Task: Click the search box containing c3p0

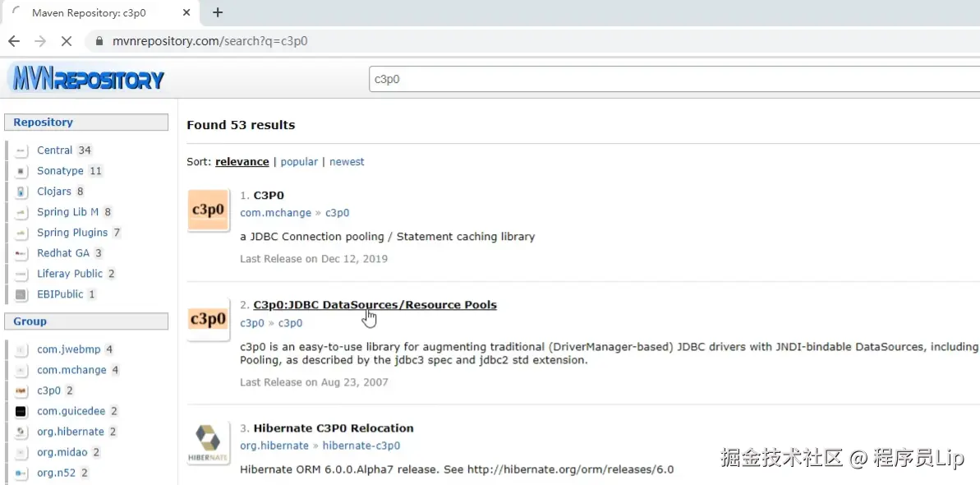Action: (674, 80)
